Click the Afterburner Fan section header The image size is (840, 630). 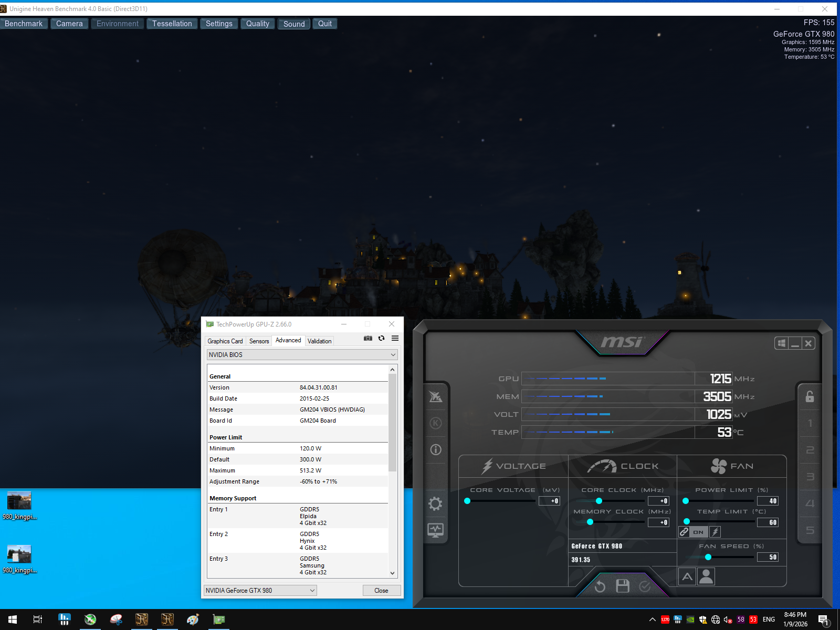tap(732, 466)
